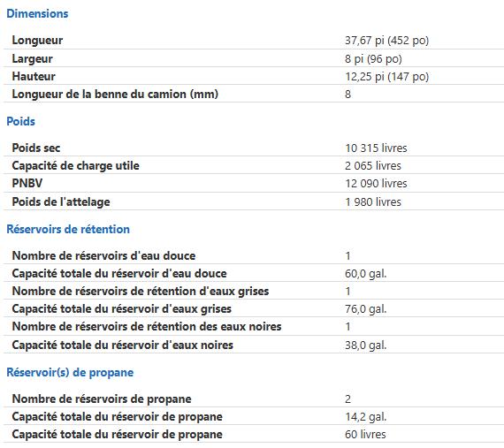504x448 pixels.
Task: Click the 60,0 gal. eau douce value
Action: click(365, 274)
